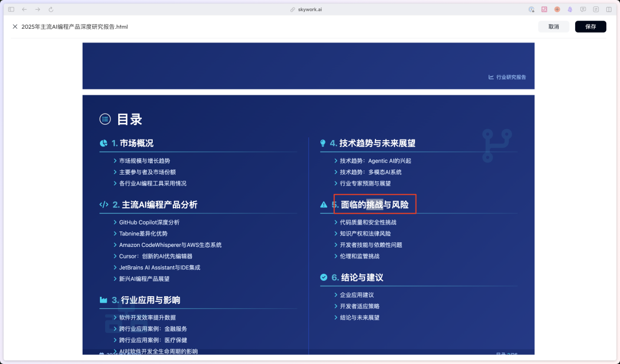Screen dimensions: 620x364
Task: Click 跨行业应用案例: 医疗保健 entry
Action: click(153, 340)
